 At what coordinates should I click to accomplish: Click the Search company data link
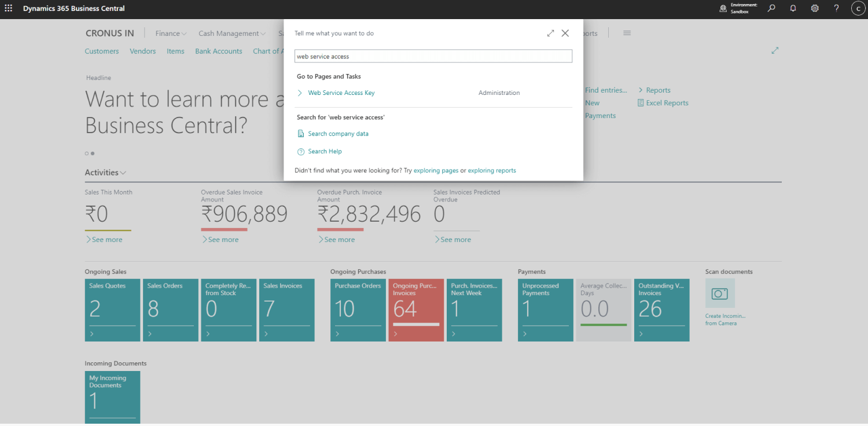[x=339, y=134]
